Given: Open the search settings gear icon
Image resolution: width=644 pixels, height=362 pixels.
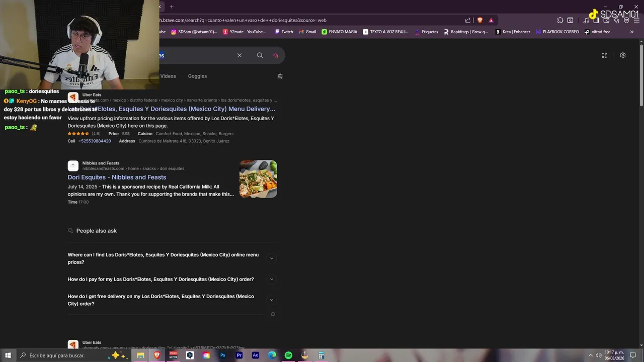Looking at the screenshot, I should coord(623,55).
